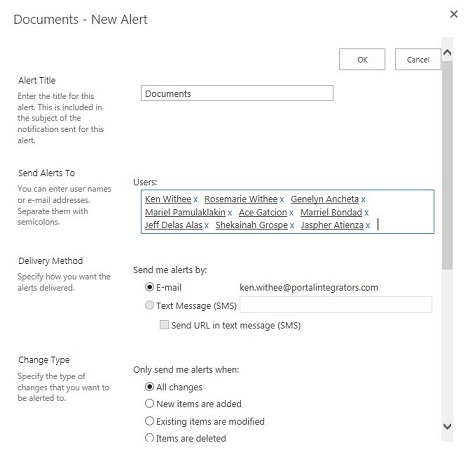Remove Mariel Pamulaklakin via x icon
This screenshot has width=468, height=450.
230,213
